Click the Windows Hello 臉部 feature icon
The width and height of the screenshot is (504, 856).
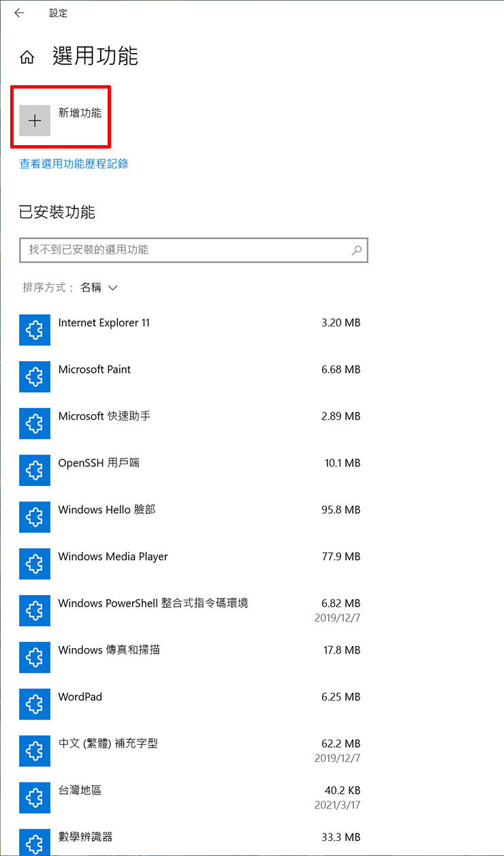coord(34,517)
